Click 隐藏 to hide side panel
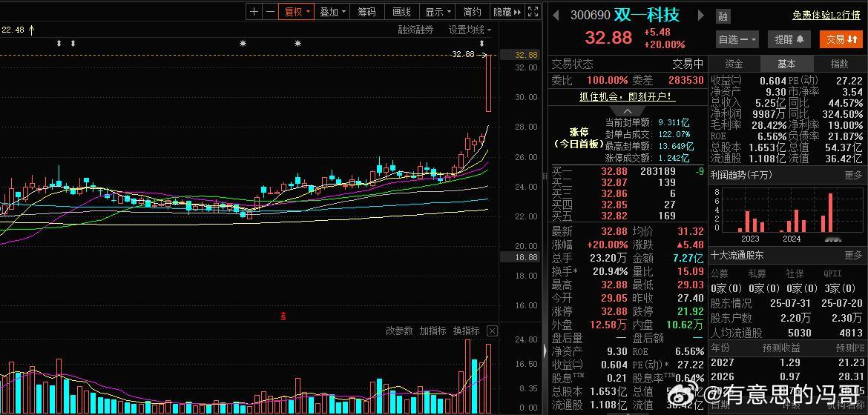Image resolution: width=868 pixels, height=415 pixels. click(x=507, y=12)
